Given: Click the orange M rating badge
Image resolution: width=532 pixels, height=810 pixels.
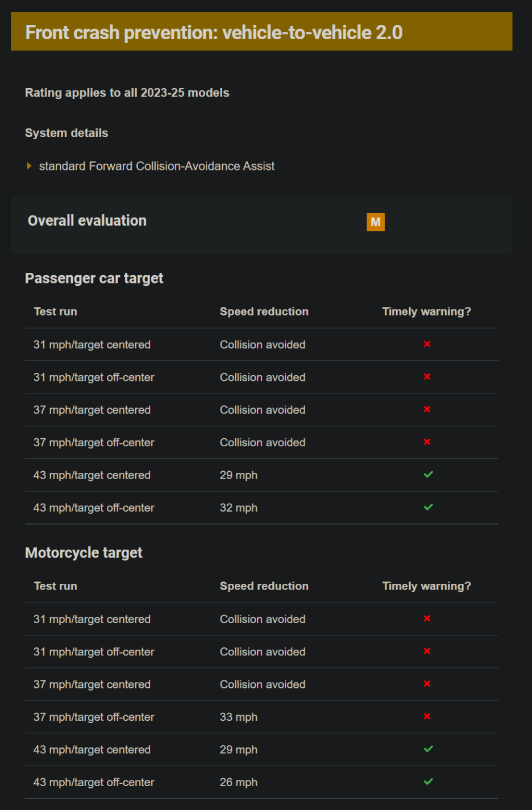Looking at the screenshot, I should (x=375, y=222).
